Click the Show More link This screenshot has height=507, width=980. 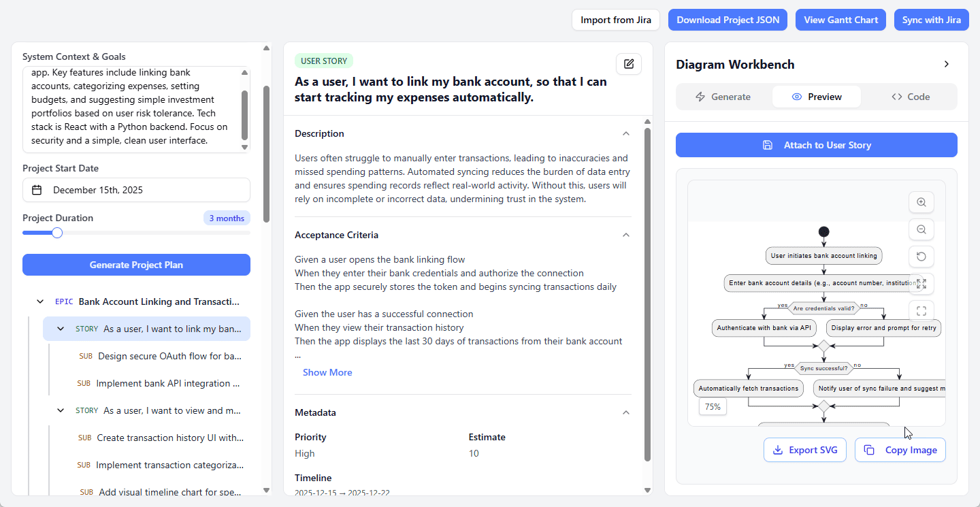click(x=327, y=372)
